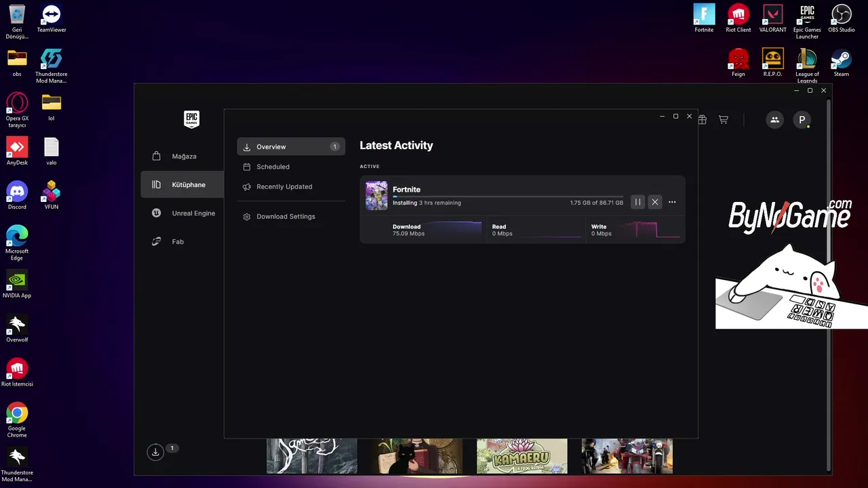Close the Latest Activity downloads window
Image resolution: width=868 pixels, height=488 pixels.
click(689, 117)
